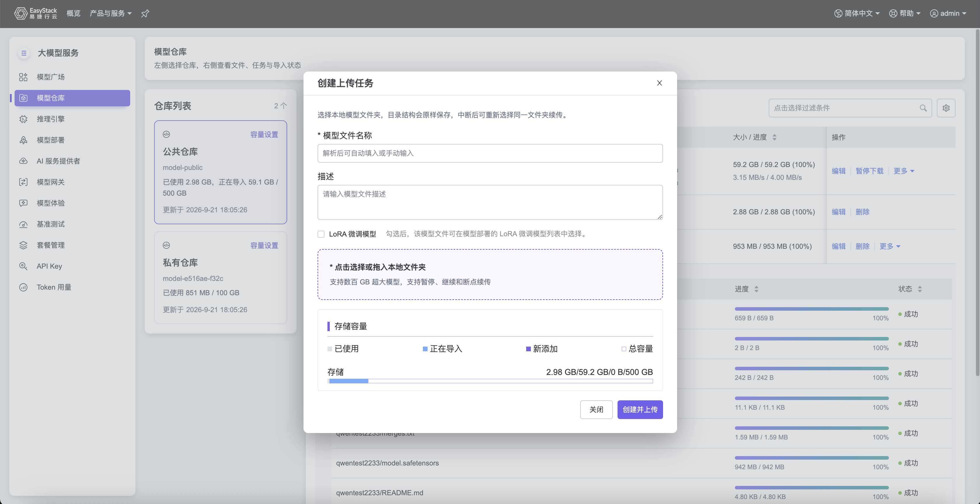Click the 创建并上传 button
Viewport: 980px width, 504px height.
tap(640, 410)
